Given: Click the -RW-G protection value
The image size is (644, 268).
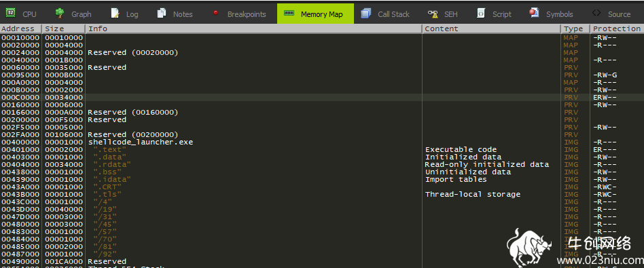Looking at the screenshot, I should 605,75.
